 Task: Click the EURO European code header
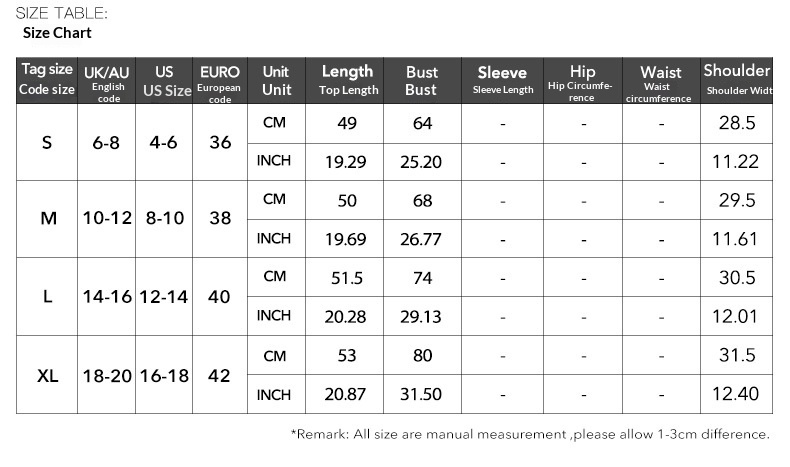pyautogui.click(x=220, y=80)
